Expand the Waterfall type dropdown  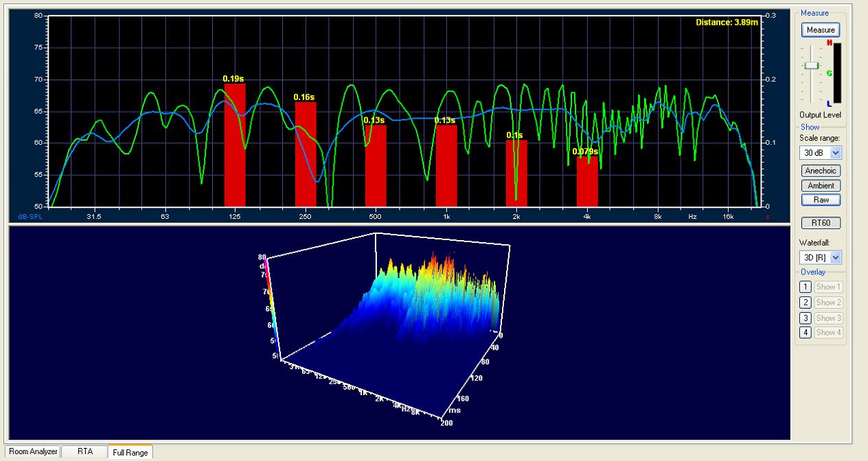(x=821, y=257)
